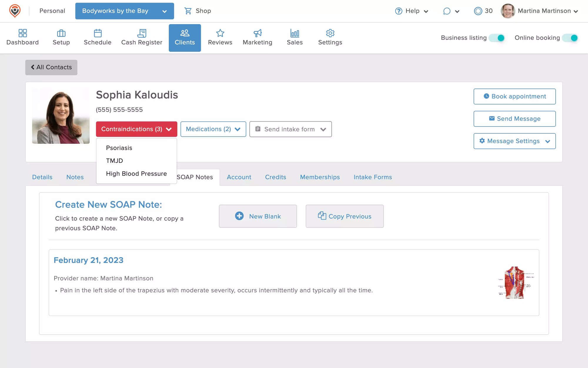Open the muscle anatomy diagram thumbnail
This screenshot has width=588, height=368.
click(x=516, y=283)
